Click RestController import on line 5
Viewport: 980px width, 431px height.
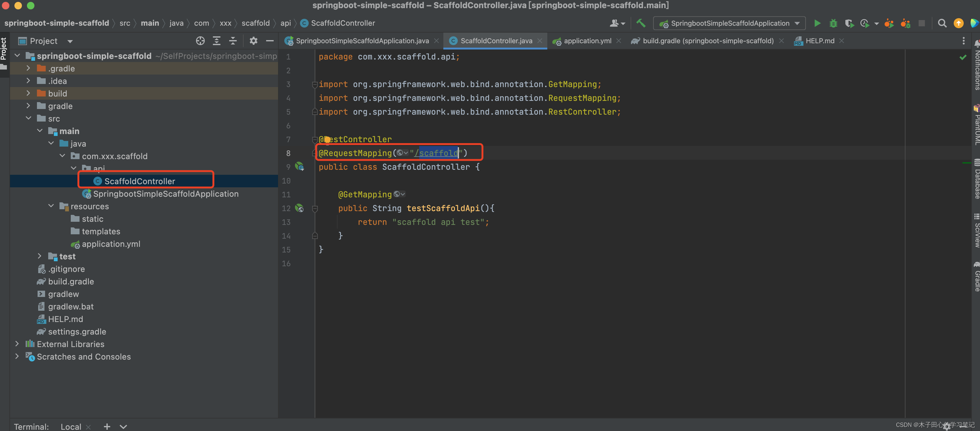point(582,112)
